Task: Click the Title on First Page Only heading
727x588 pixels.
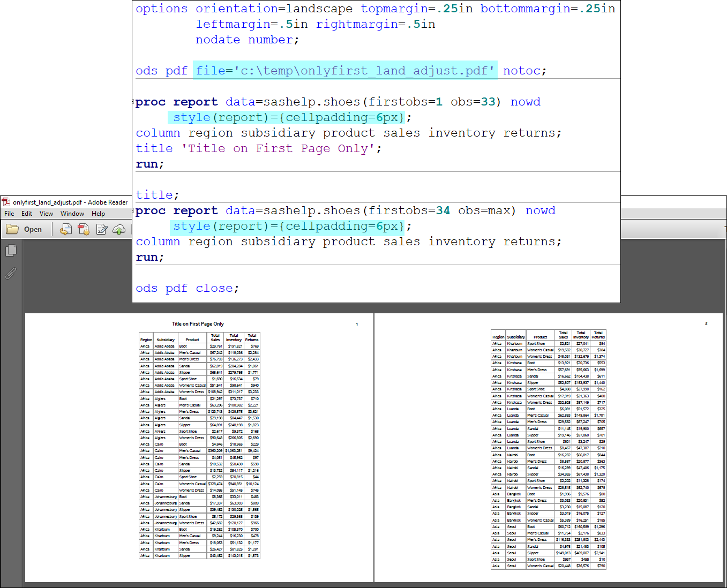Action: coord(198,323)
